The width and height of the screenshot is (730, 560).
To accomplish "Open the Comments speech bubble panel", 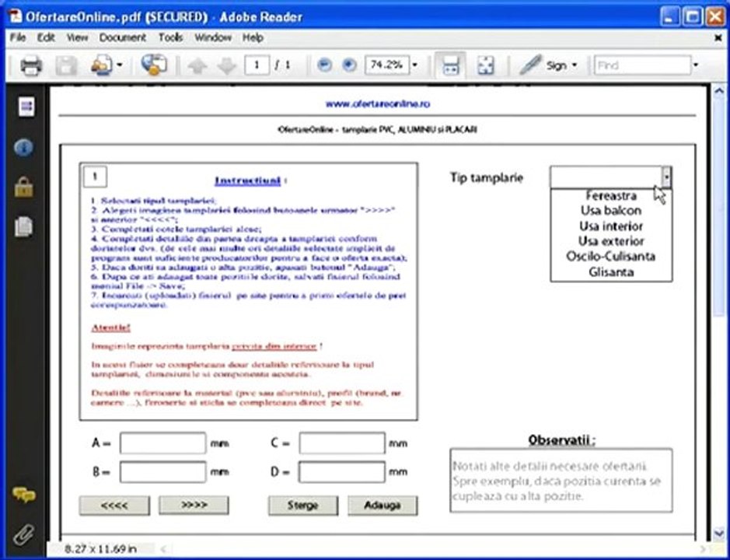I will (x=24, y=495).
